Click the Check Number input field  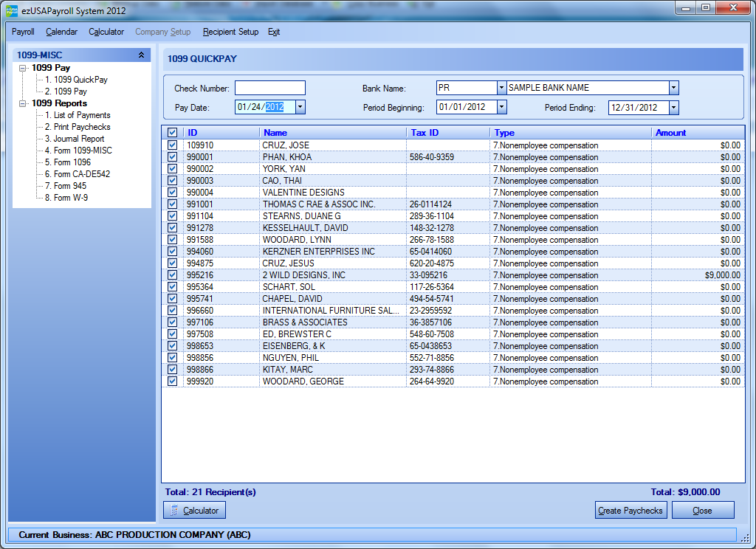[269, 89]
